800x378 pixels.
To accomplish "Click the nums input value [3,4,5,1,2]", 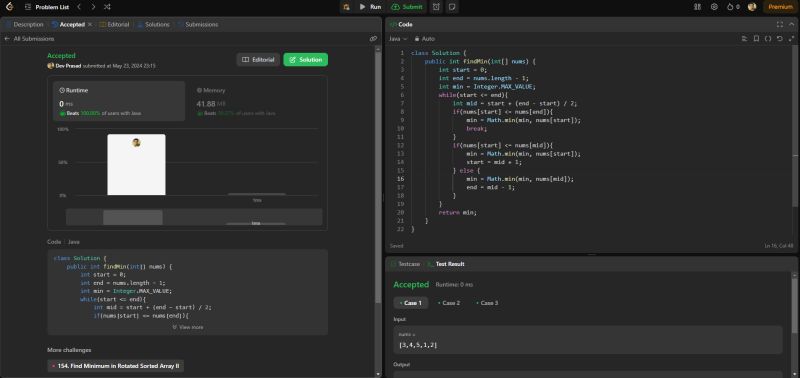I will (x=418, y=345).
